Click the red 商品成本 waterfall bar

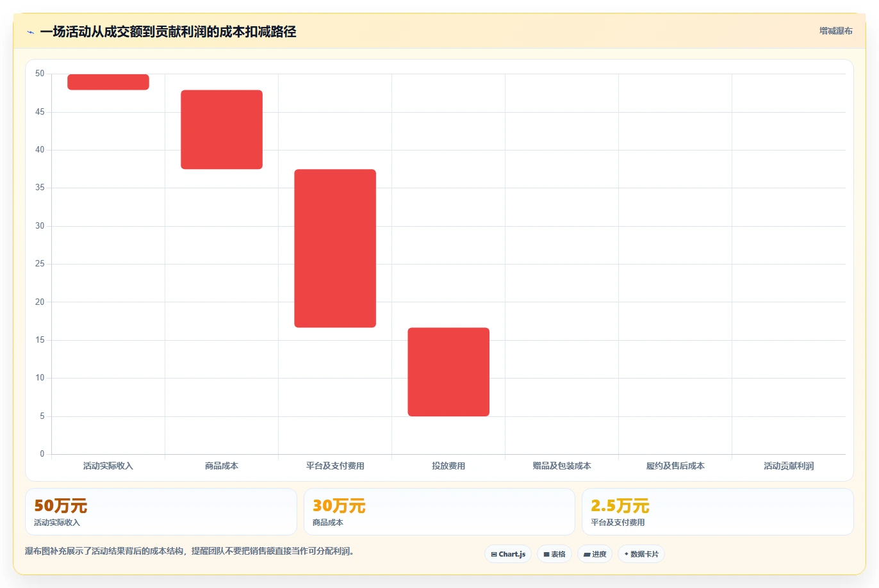click(x=222, y=129)
